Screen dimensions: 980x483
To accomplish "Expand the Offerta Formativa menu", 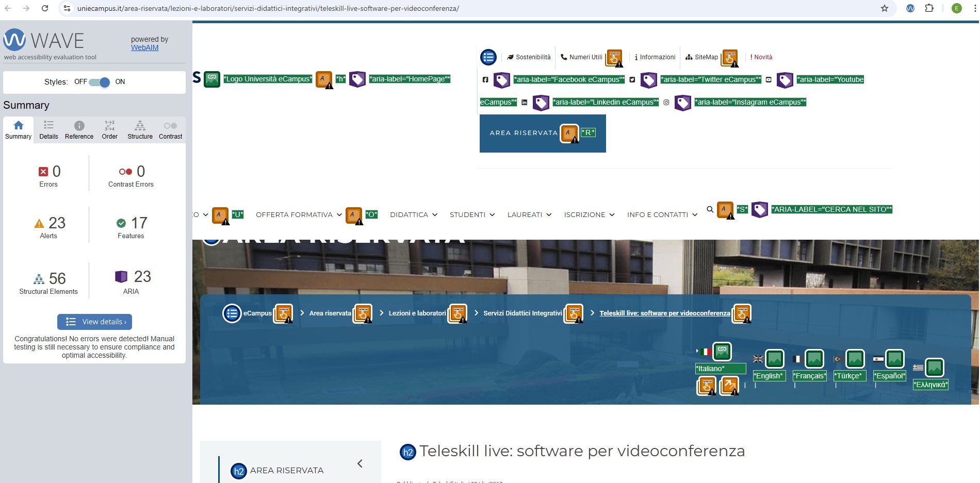I will point(298,215).
